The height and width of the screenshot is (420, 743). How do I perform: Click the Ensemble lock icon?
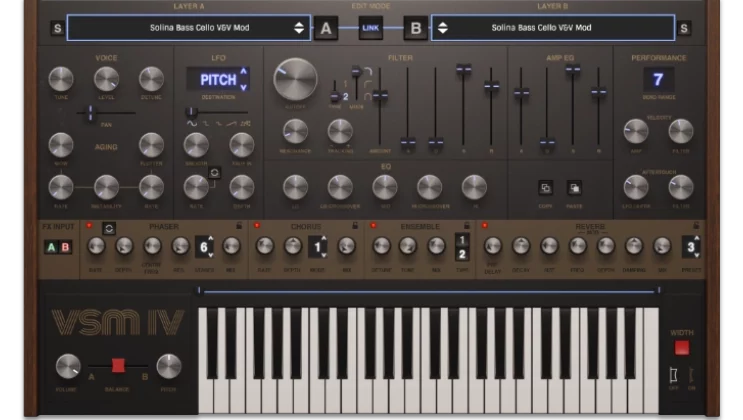click(466, 227)
